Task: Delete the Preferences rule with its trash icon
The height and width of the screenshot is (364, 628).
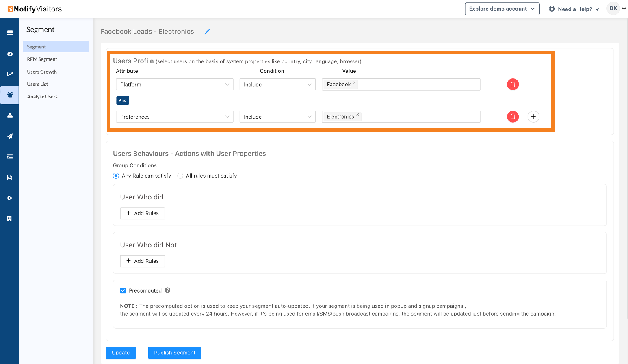Action: coord(513,117)
